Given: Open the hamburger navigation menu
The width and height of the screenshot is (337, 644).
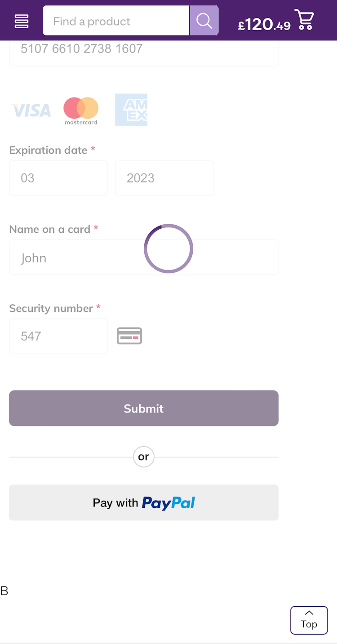Looking at the screenshot, I should coord(22,21).
